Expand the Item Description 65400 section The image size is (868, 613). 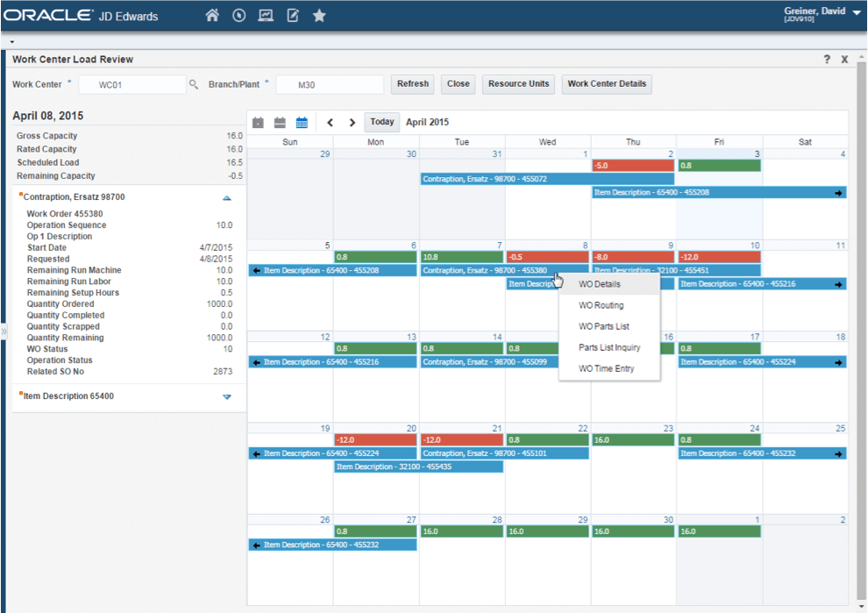(227, 396)
